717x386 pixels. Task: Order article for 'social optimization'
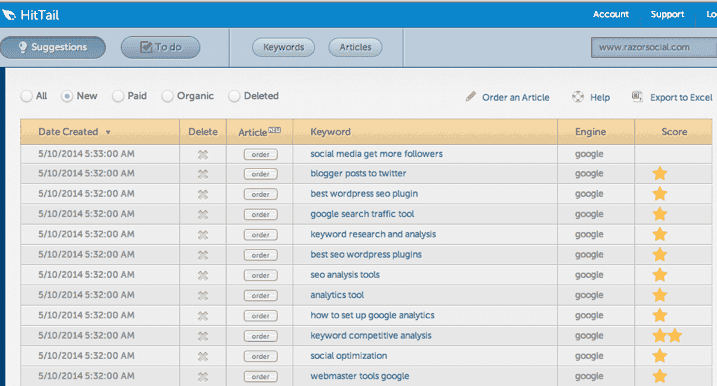pos(261,356)
